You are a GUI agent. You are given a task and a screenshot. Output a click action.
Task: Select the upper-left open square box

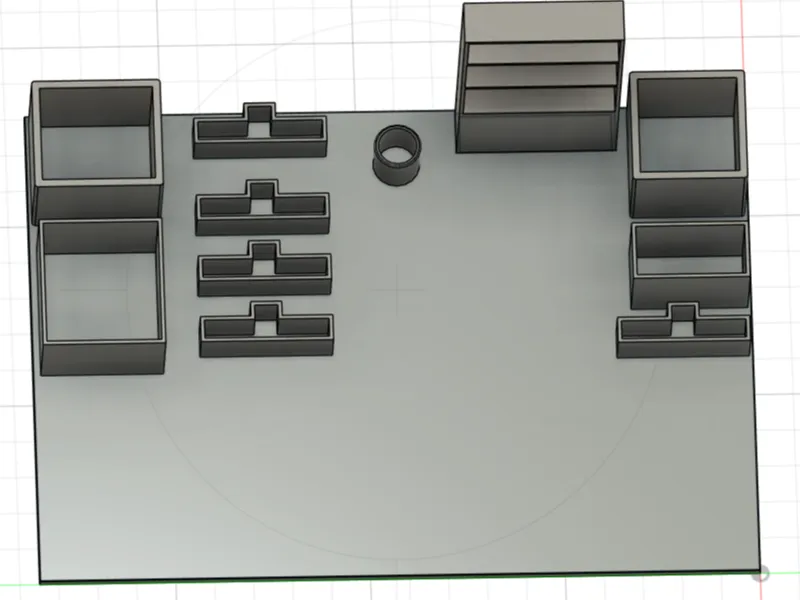point(96,151)
